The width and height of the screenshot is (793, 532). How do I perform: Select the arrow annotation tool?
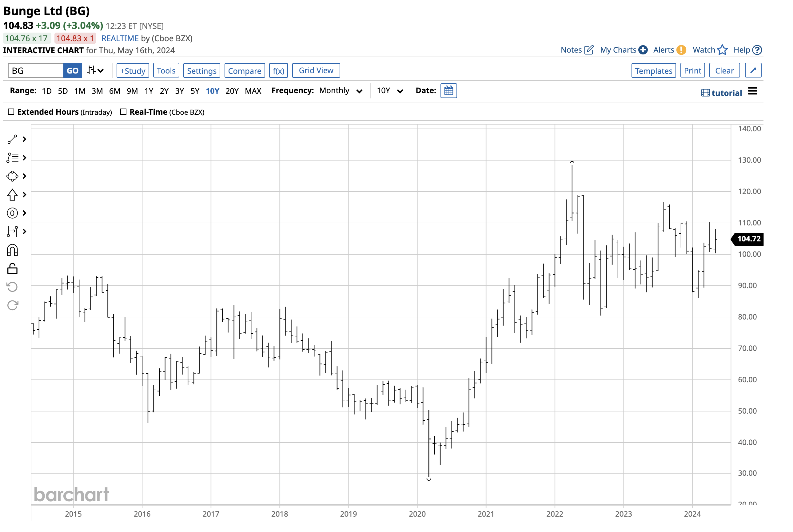click(12, 195)
